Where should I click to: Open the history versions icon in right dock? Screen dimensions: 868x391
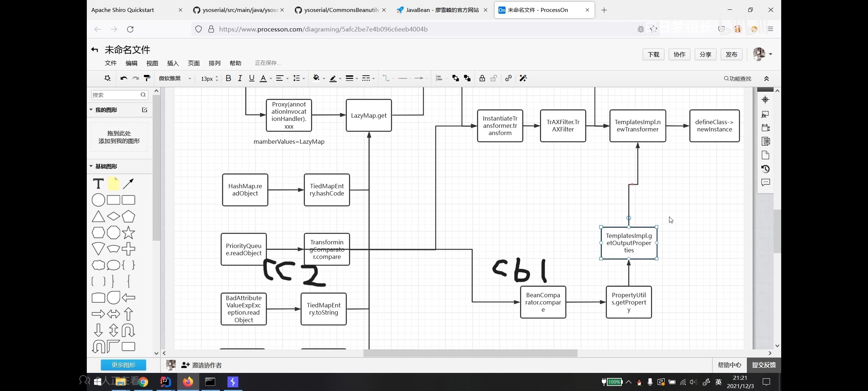[x=765, y=169]
